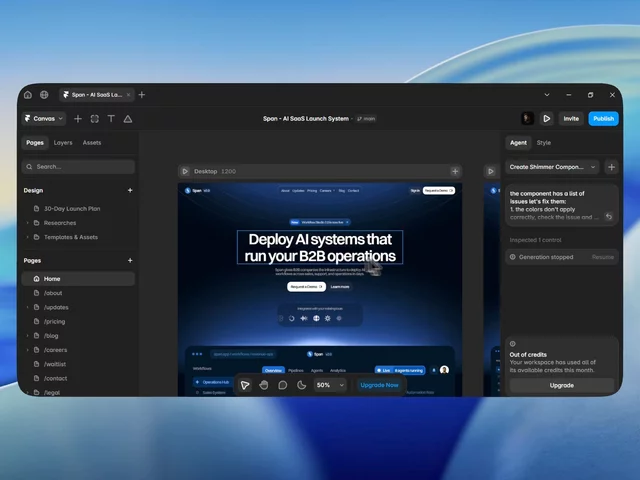Open the 30-Day Launch Plan design page
The height and width of the screenshot is (480, 640).
[x=72, y=209]
